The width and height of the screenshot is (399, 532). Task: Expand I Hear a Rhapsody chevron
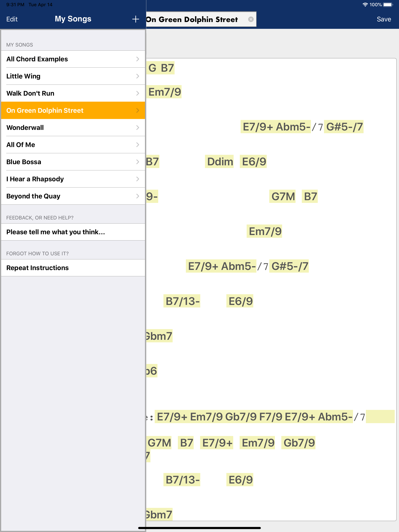pos(138,179)
